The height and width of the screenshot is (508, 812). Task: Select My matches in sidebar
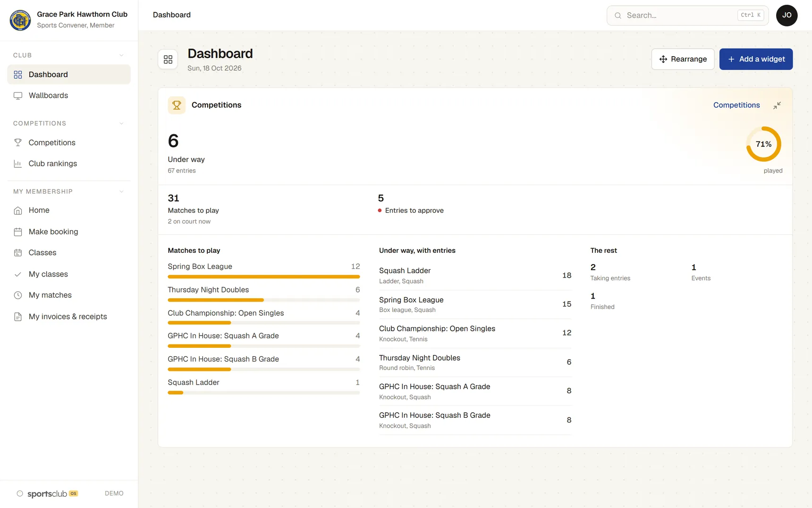click(69, 295)
